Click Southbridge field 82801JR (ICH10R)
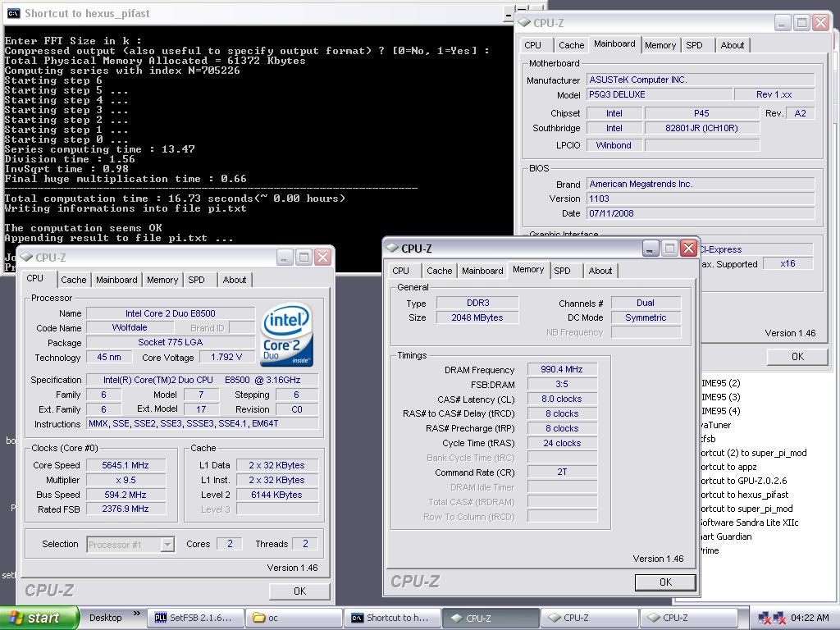This screenshot has width=840, height=630. coord(702,128)
